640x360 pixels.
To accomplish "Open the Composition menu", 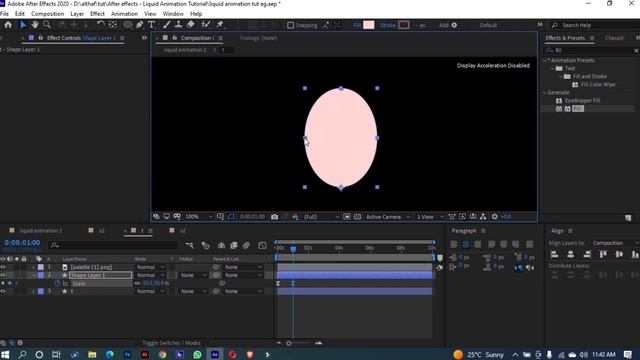I will click(x=47, y=13).
